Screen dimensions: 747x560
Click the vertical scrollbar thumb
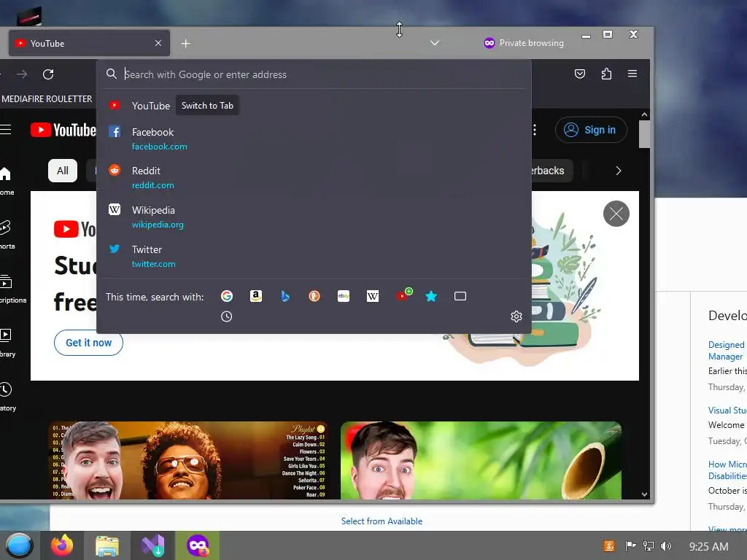(644, 134)
